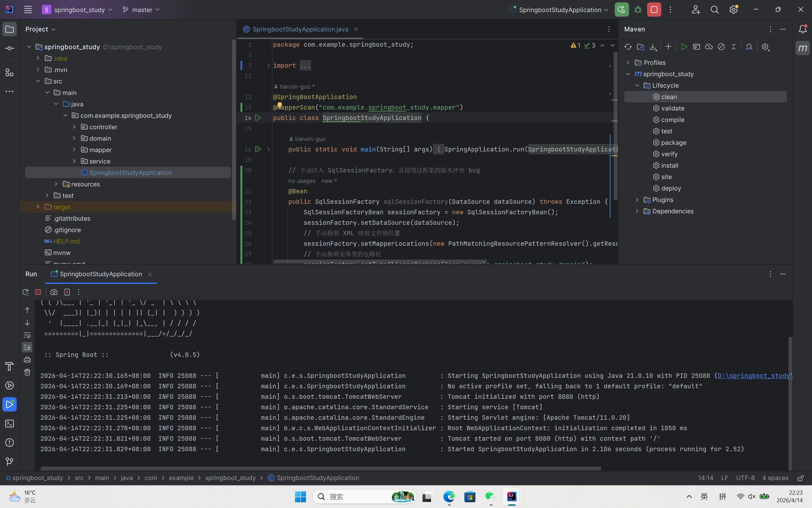Click the 4 spaces indent widget
This screenshot has height=508, width=812.
(775, 478)
